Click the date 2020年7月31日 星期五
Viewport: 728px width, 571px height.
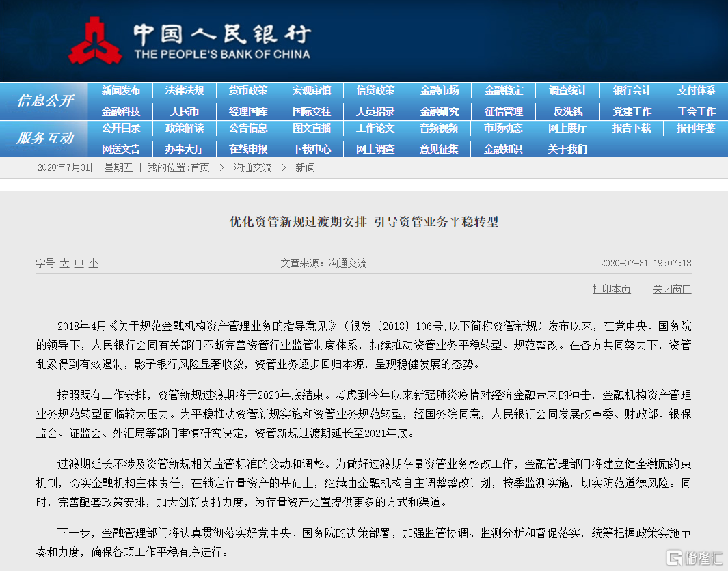85,168
